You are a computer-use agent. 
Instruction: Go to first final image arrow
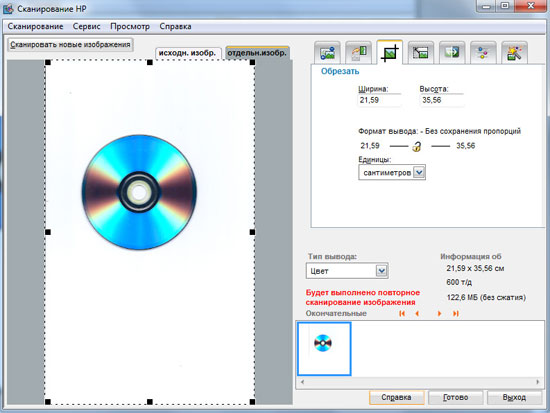point(402,313)
